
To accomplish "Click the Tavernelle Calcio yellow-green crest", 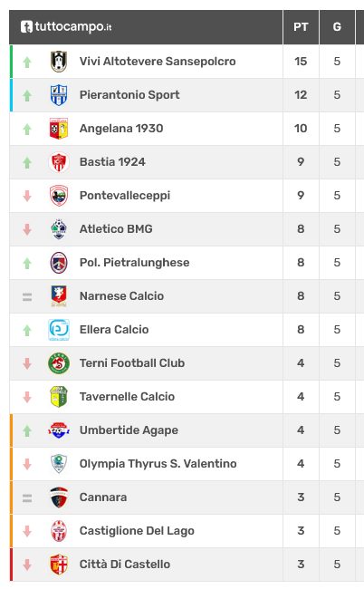I will [59, 397].
